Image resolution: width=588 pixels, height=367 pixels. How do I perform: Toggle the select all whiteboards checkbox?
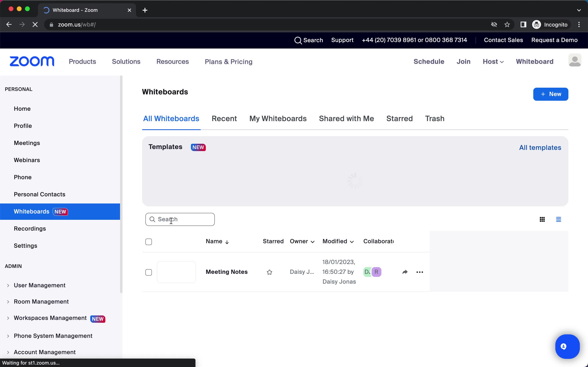click(149, 241)
